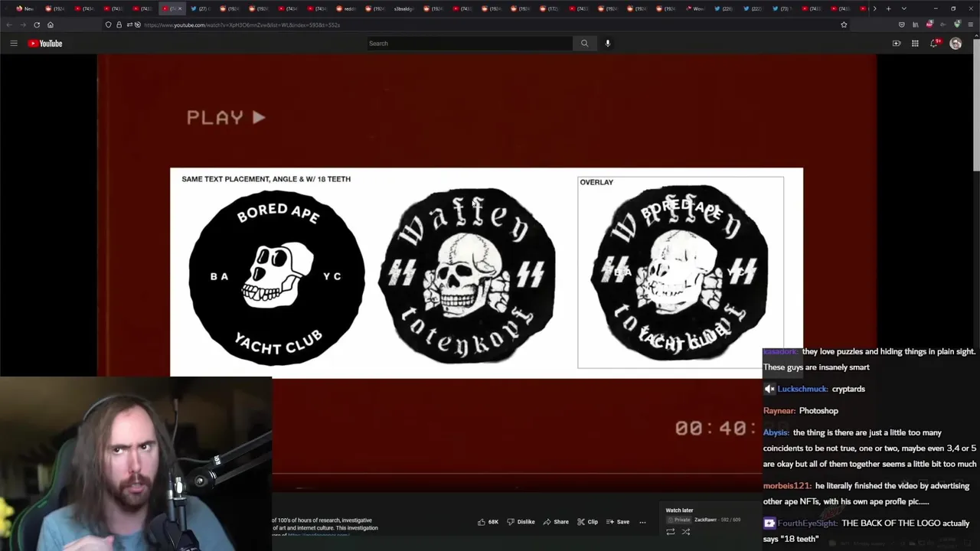980x551 pixels.
Task: Click the padlock site security icon
Action: [119, 24]
